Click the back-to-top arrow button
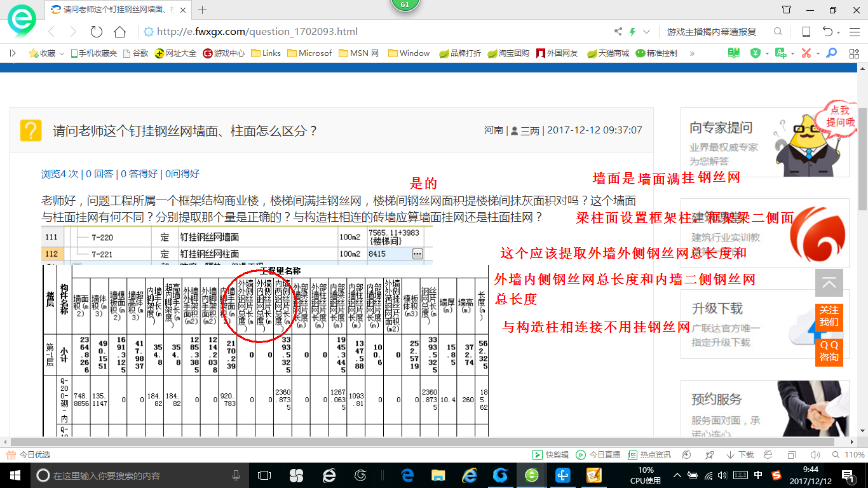Viewport: 868px width, 488px height. click(829, 283)
